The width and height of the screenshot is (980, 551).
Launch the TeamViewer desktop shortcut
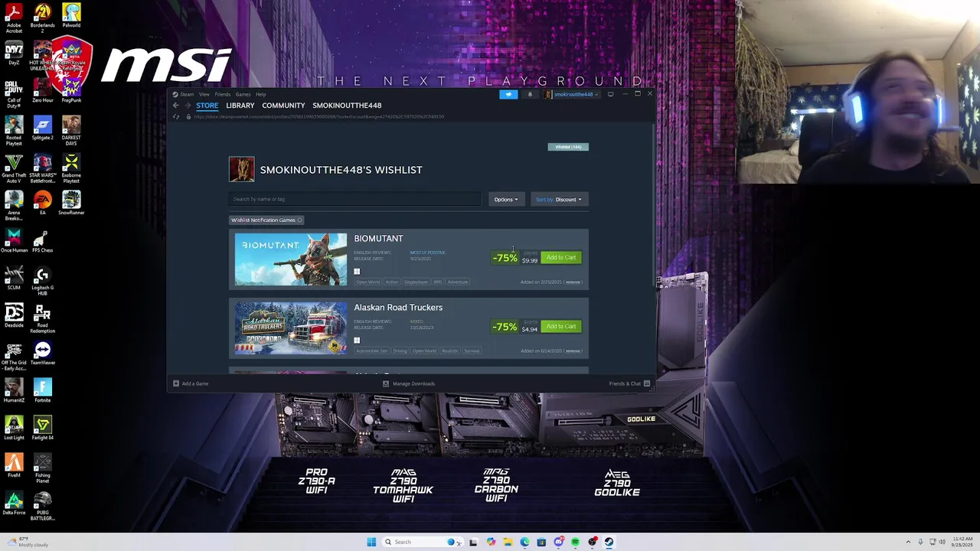[x=42, y=353]
